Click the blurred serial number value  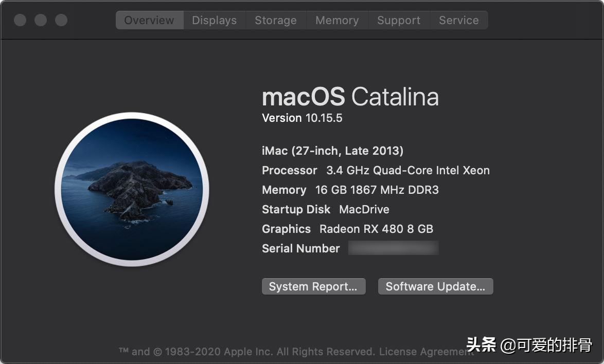coord(393,248)
